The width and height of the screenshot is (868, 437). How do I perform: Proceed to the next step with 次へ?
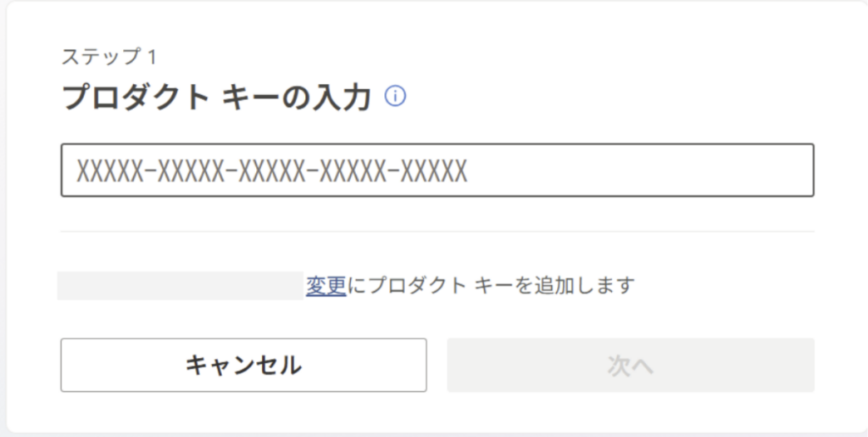pyautogui.click(x=631, y=366)
